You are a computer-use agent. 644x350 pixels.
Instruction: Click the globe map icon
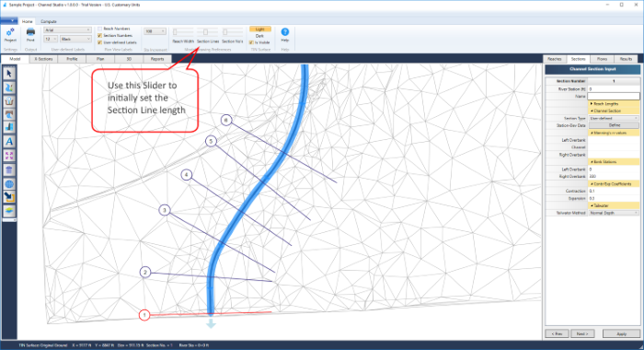[x=9, y=184]
